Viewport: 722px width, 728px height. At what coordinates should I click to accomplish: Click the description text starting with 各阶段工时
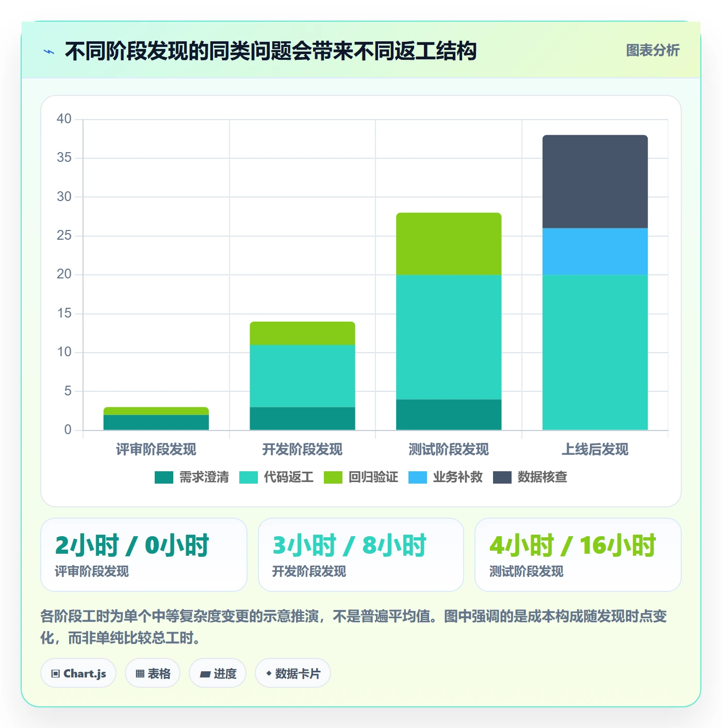point(354,627)
